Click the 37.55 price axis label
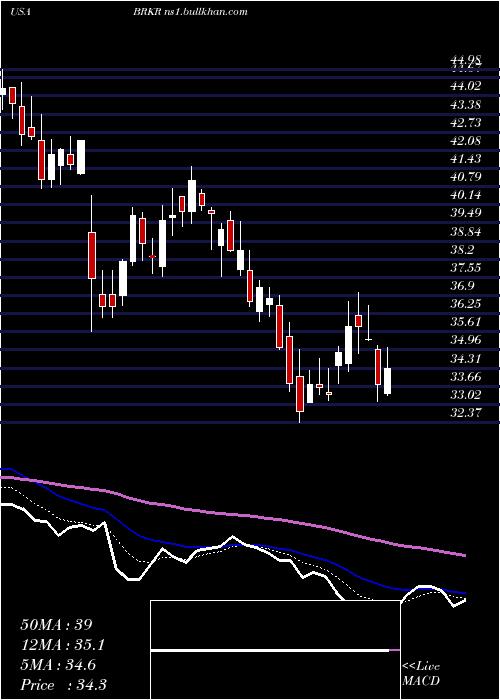 tap(465, 268)
